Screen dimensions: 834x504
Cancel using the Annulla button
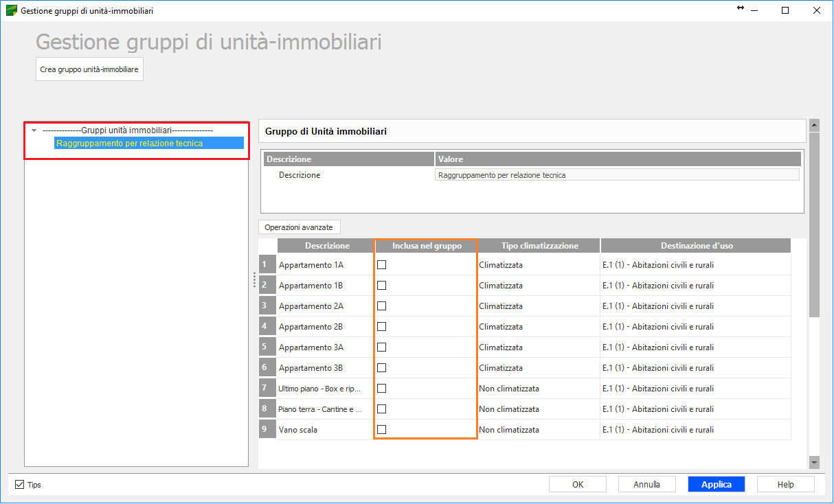(646, 485)
